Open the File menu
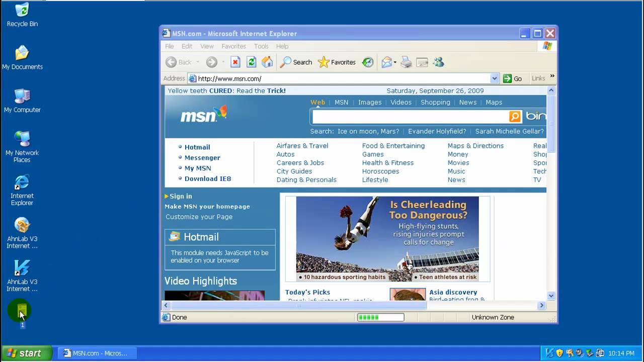Image resolution: width=644 pixels, height=362 pixels. (170, 46)
